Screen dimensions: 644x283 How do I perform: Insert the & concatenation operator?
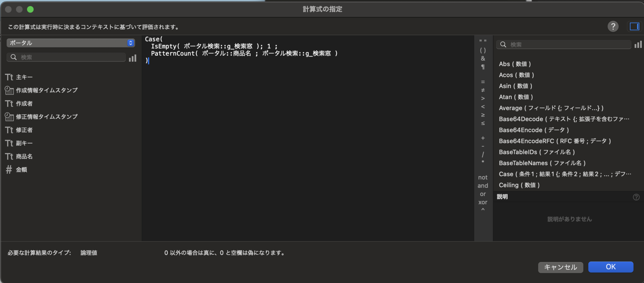point(483,58)
